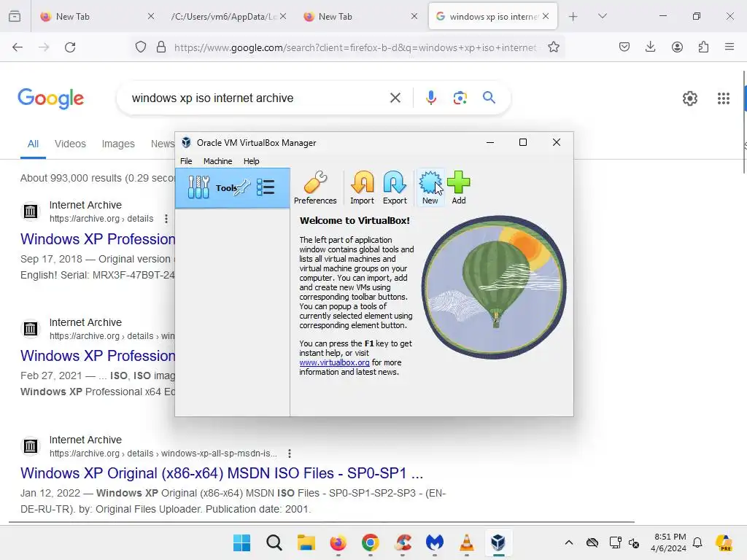Switch to the Videos results tab

(70, 144)
